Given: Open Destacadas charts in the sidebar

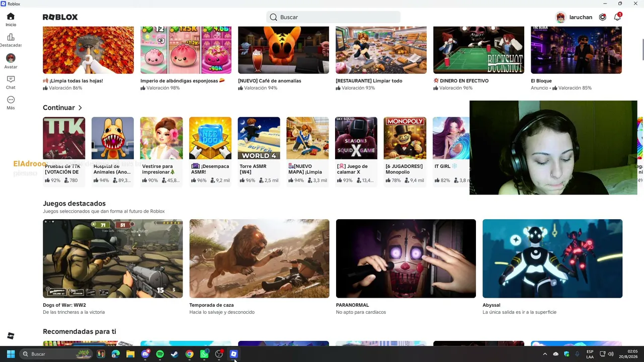Looking at the screenshot, I should 11,40.
